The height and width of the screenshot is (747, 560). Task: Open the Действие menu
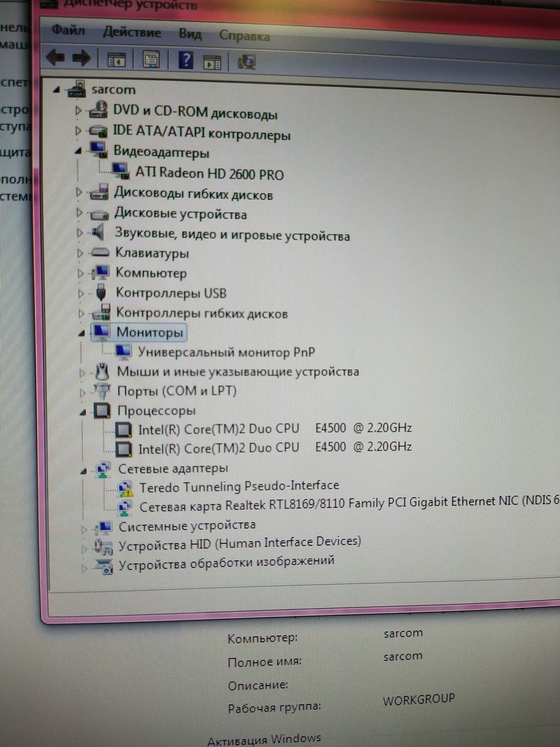[132, 32]
